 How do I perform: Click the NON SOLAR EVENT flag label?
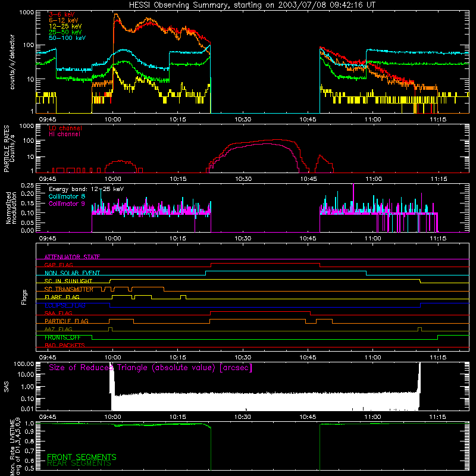[x=72, y=273]
